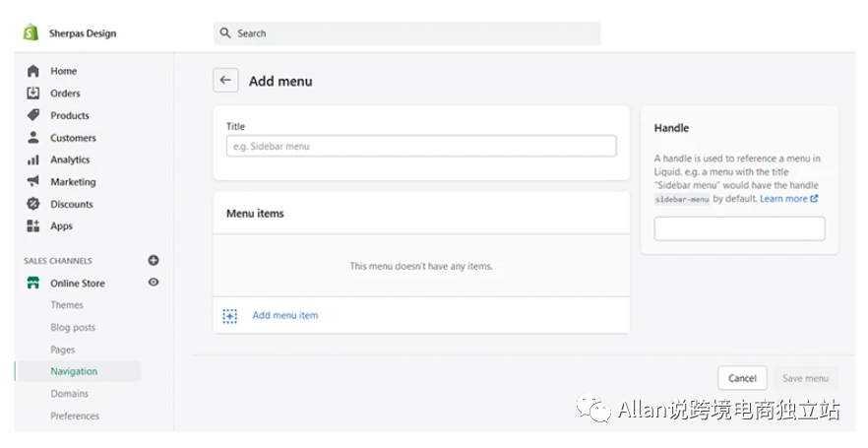This screenshot has width=868, height=448.
Task: Click the menu Title input field
Action: coord(421,146)
